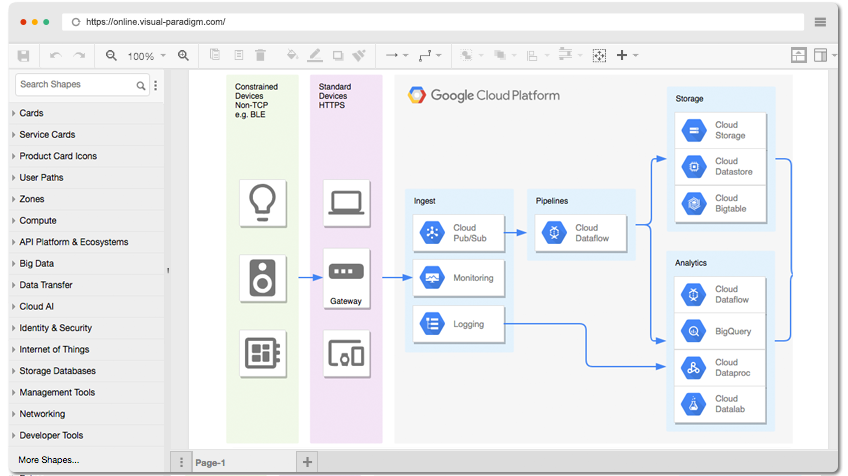Image resolution: width=848 pixels, height=476 pixels.
Task: Expand the Identity & Security category
Action: (87, 328)
